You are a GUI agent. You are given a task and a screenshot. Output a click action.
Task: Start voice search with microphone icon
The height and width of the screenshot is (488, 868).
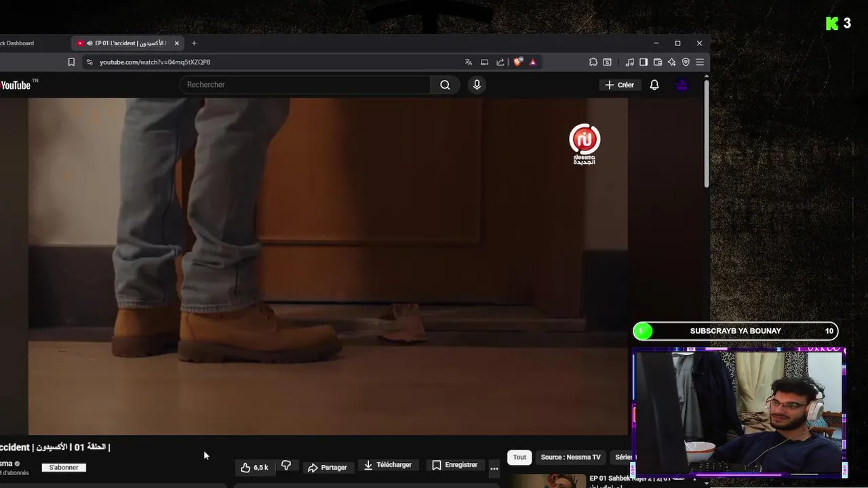[x=477, y=85]
